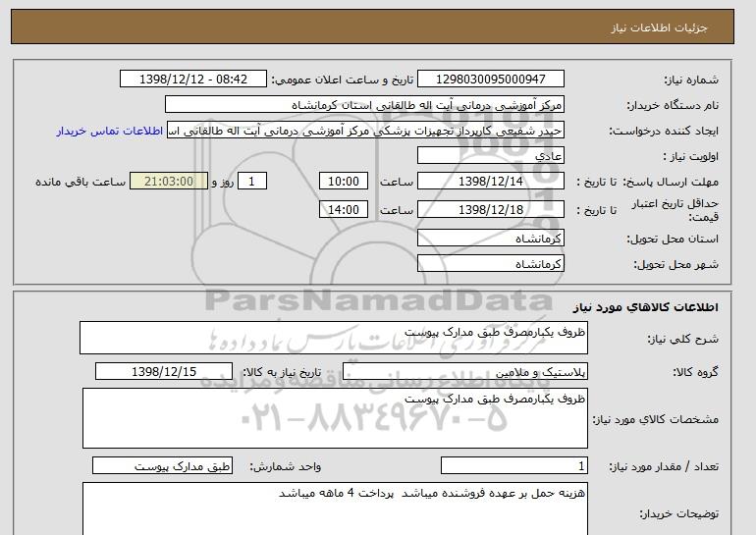Click the واحد شمارش label
The height and width of the screenshot is (535, 756).
pos(286,466)
